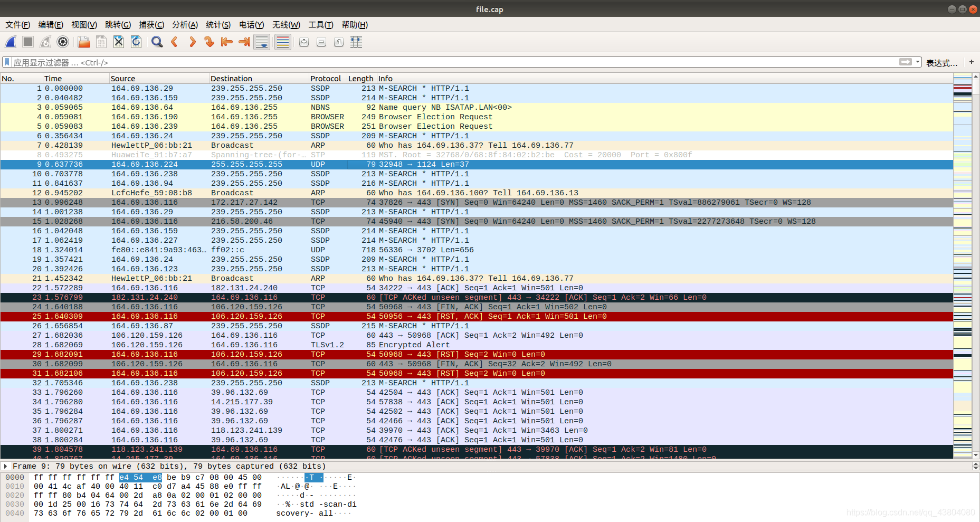Screen dimensions: 980x522
Task: Toggle auto-scroll during live capture
Action: coord(262,42)
